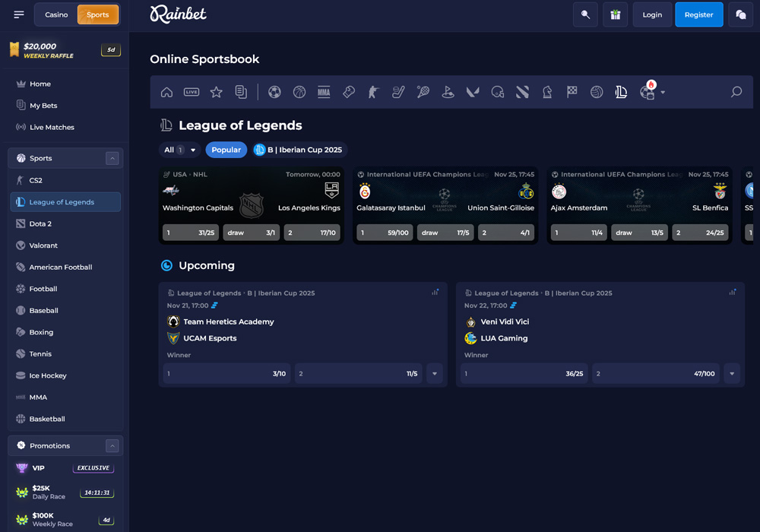Filter by B | Iberian Cup 2025

pyautogui.click(x=298, y=150)
